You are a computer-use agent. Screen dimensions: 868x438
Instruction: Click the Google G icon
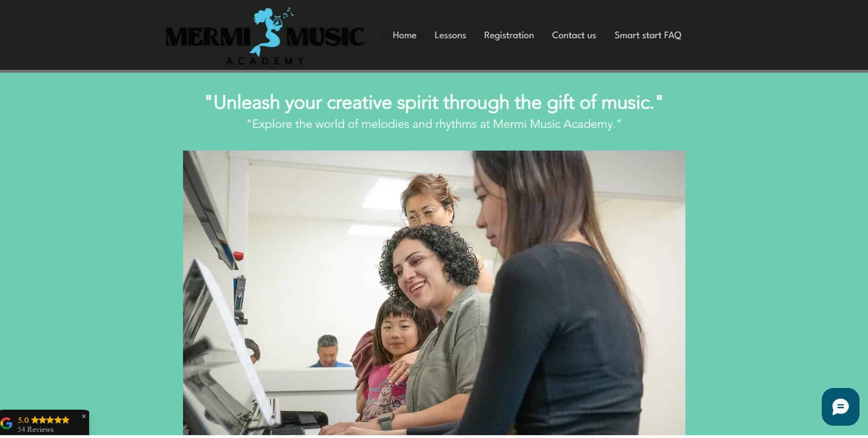pyautogui.click(x=7, y=423)
